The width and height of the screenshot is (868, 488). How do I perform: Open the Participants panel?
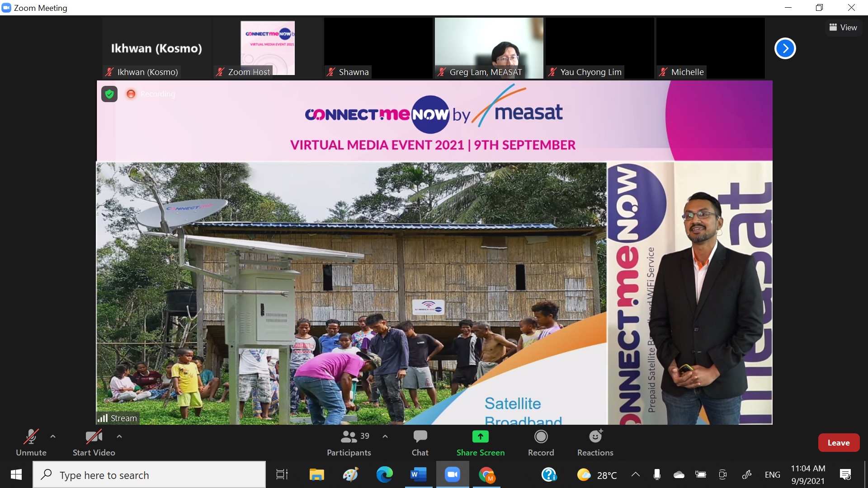[349, 443]
